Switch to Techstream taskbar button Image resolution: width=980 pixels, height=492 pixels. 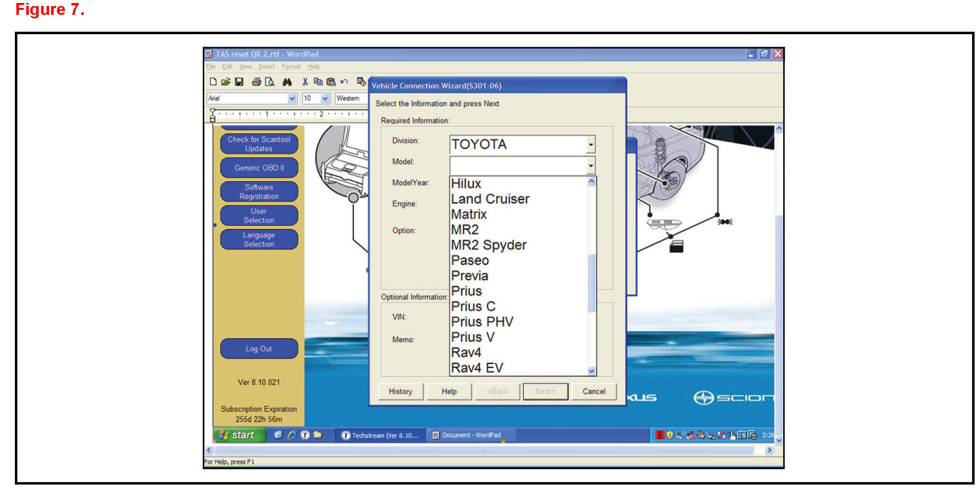pyautogui.click(x=381, y=435)
